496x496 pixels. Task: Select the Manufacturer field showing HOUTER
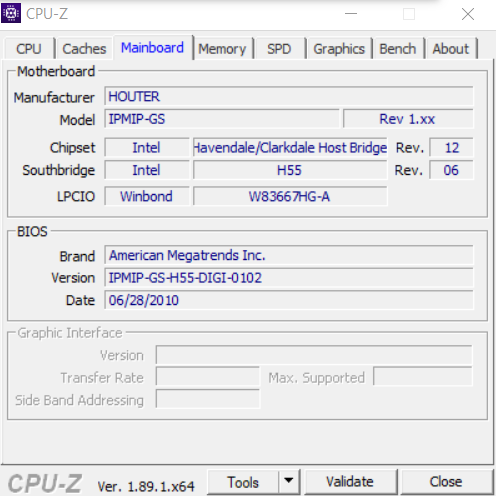(x=289, y=97)
